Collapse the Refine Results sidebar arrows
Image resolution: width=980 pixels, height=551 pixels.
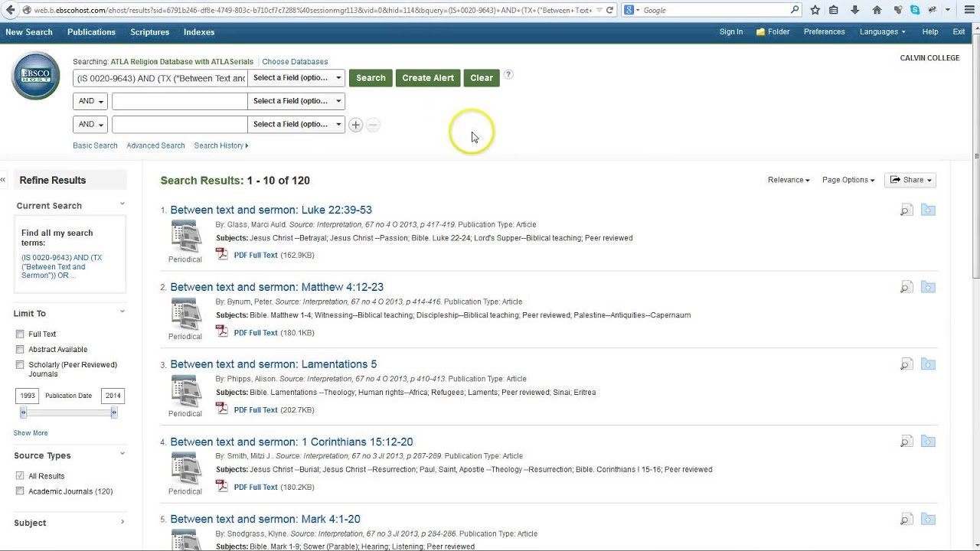tap(3, 180)
